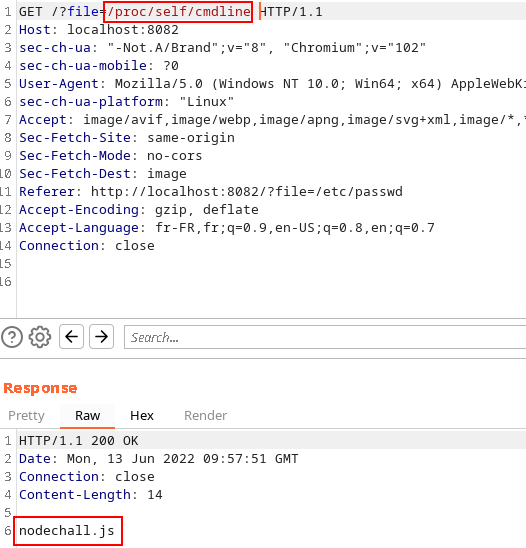Image resolution: width=526 pixels, height=548 pixels.
Task: Click the Date: Mon, 13 Jun 2022 line
Action: pyautogui.click(x=159, y=459)
